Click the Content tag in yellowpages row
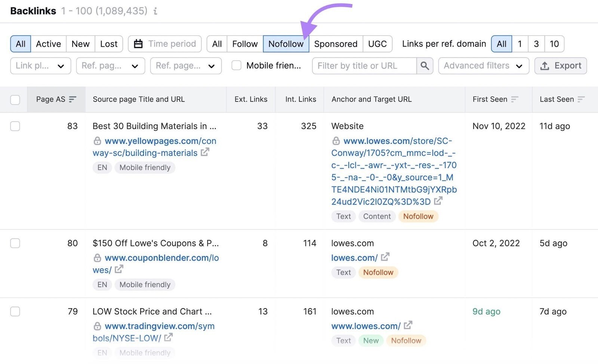The height and width of the screenshot is (364, 598). coord(377,216)
